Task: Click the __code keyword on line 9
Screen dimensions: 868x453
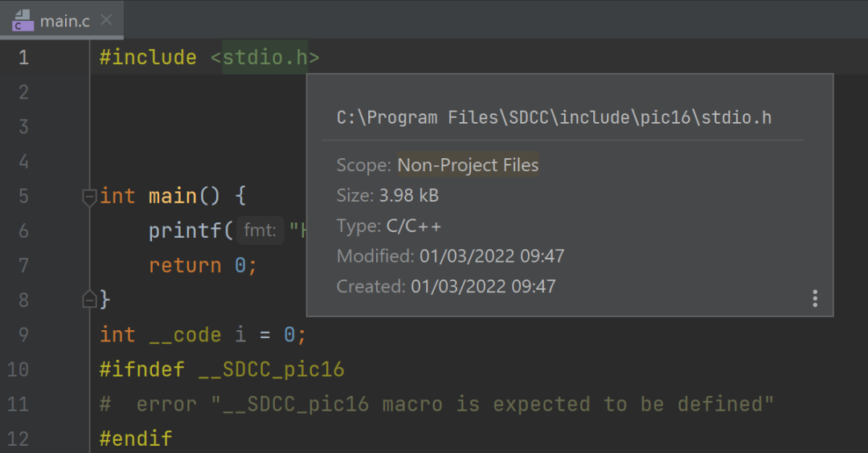Action: pos(185,335)
